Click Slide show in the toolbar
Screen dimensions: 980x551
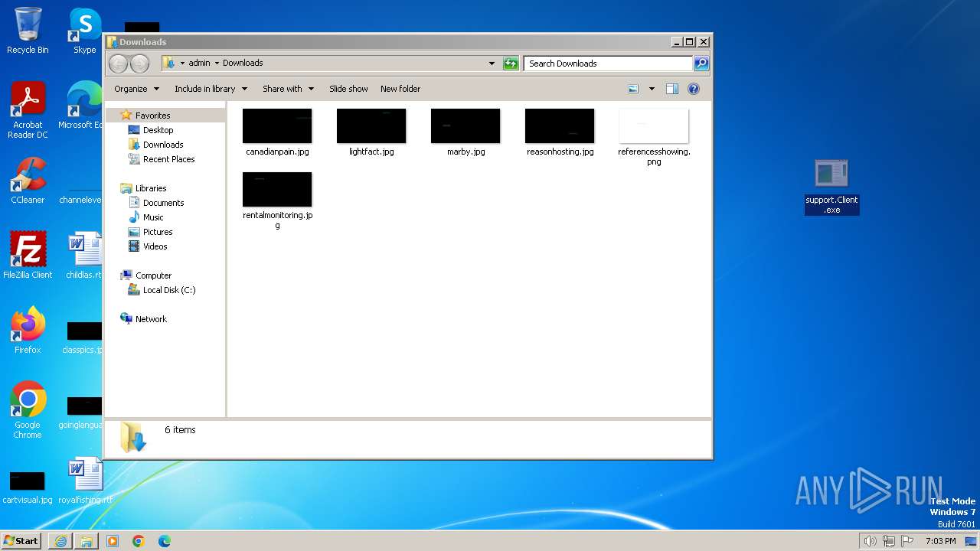(x=348, y=89)
